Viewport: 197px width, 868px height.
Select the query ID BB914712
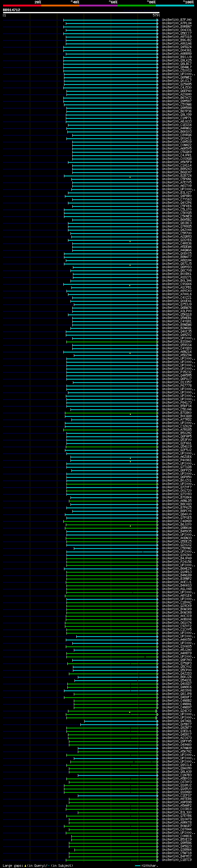[x=11, y=10]
